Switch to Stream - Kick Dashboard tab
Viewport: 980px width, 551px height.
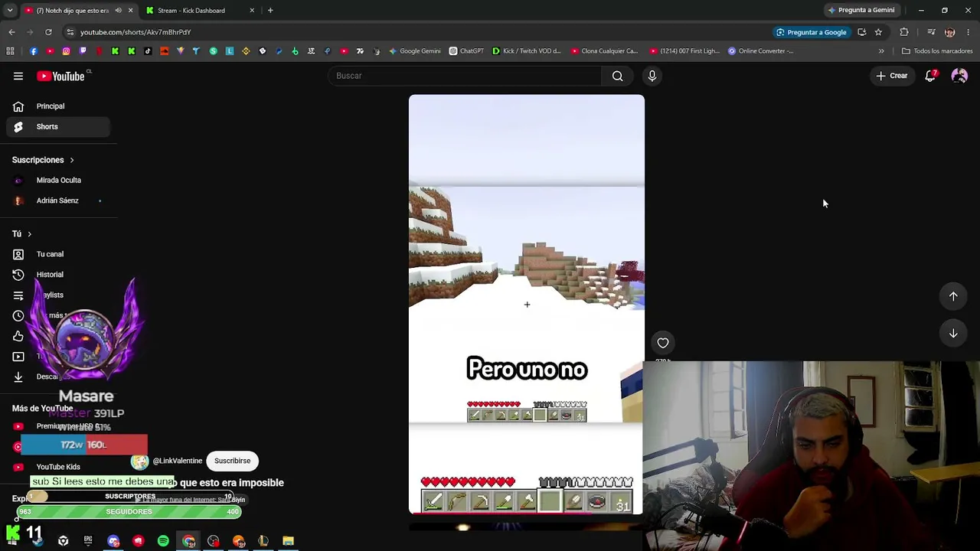[x=191, y=11]
